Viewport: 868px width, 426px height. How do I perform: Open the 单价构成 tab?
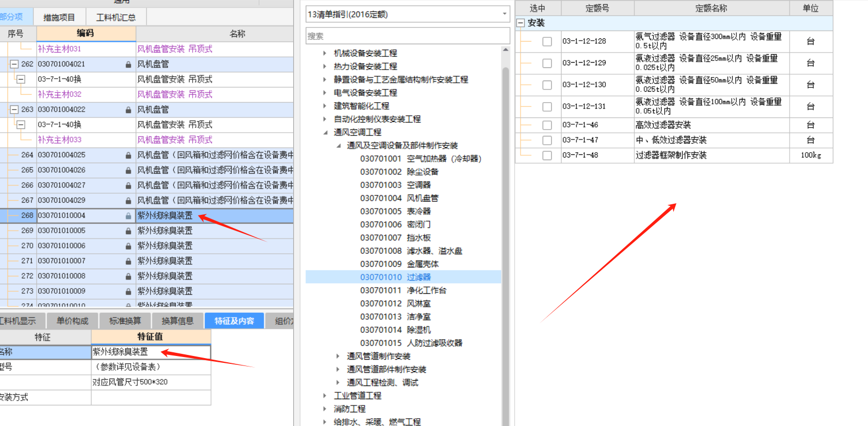tap(73, 321)
